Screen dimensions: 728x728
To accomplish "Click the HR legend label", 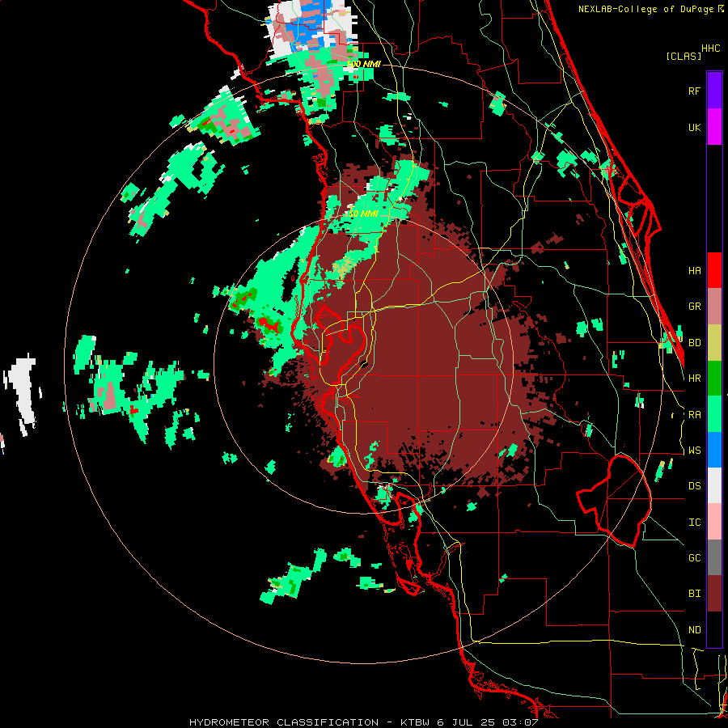I will (694, 379).
